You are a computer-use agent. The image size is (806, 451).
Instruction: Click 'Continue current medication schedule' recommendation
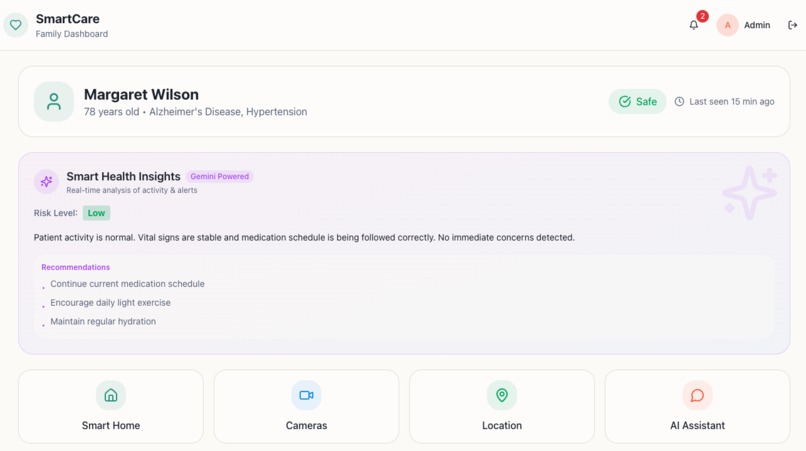click(127, 284)
